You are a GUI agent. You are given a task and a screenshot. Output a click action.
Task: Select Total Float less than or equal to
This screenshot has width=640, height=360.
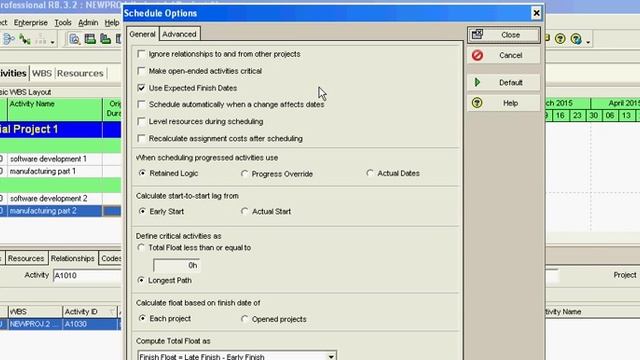[x=141, y=247]
